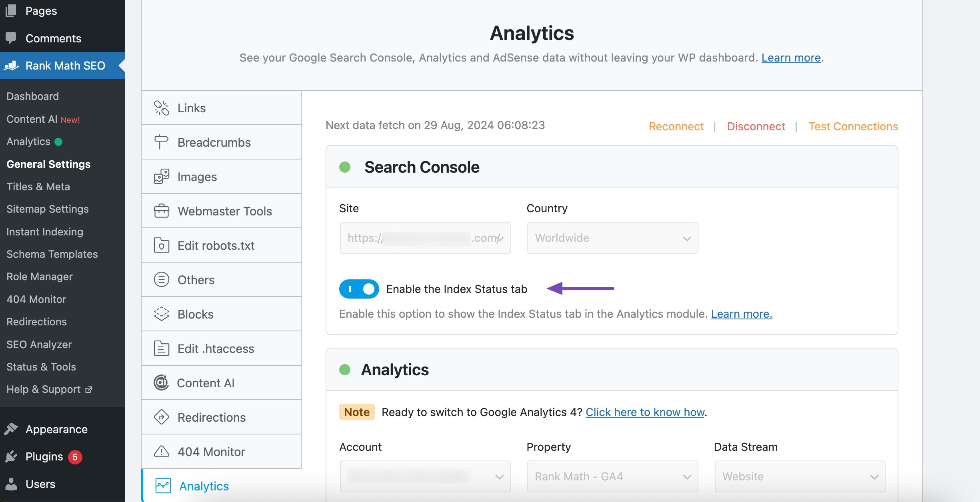The image size is (980, 502).
Task: Click the Rank Math SEO logo icon
Action: click(12, 66)
